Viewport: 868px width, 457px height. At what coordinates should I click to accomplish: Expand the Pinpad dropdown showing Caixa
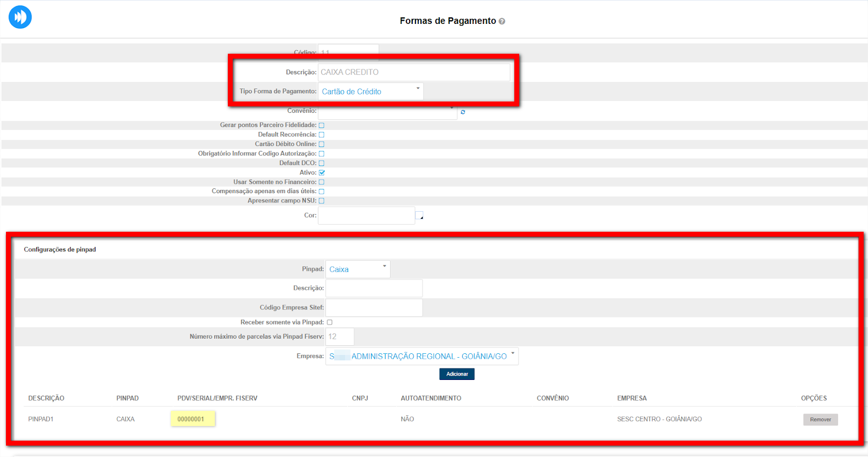coord(358,269)
